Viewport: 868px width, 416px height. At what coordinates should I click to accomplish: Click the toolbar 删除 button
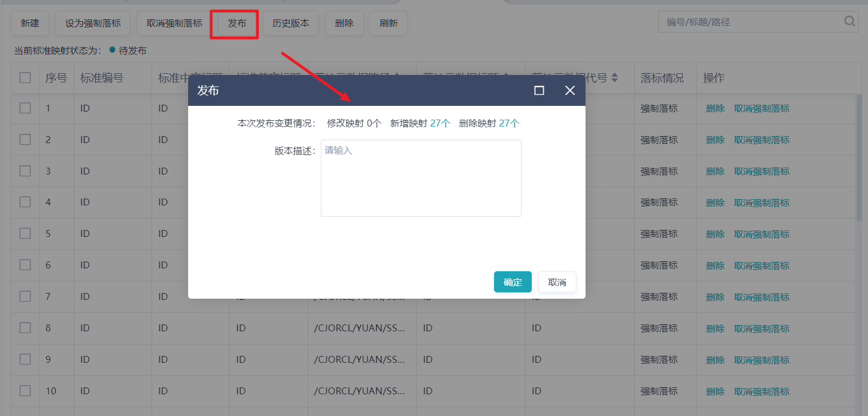pos(344,23)
